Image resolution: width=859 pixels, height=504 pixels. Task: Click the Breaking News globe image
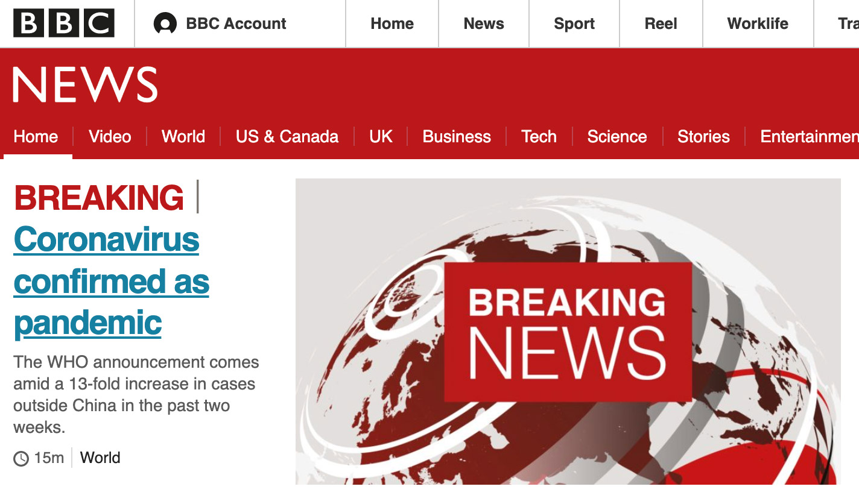click(x=568, y=332)
